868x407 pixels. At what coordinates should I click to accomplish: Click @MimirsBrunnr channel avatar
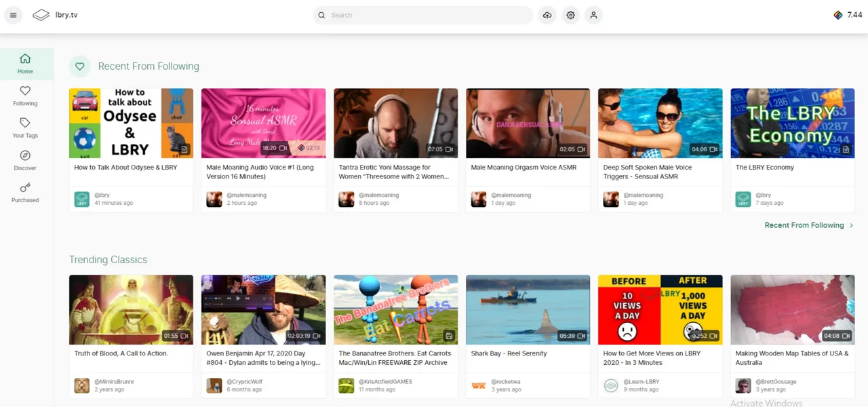(81, 385)
